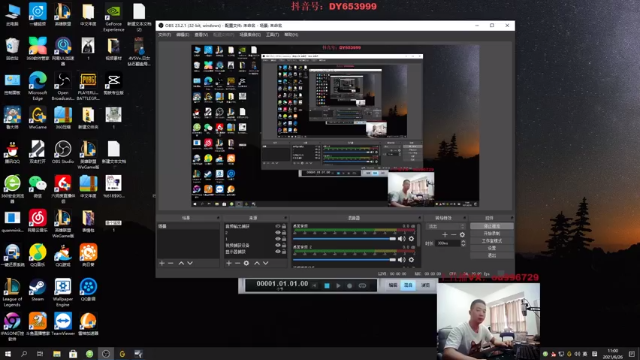Viewport: 640px width, 360px height.
Task: Toggle the lock on source named 2
Action: [x=284, y=233]
